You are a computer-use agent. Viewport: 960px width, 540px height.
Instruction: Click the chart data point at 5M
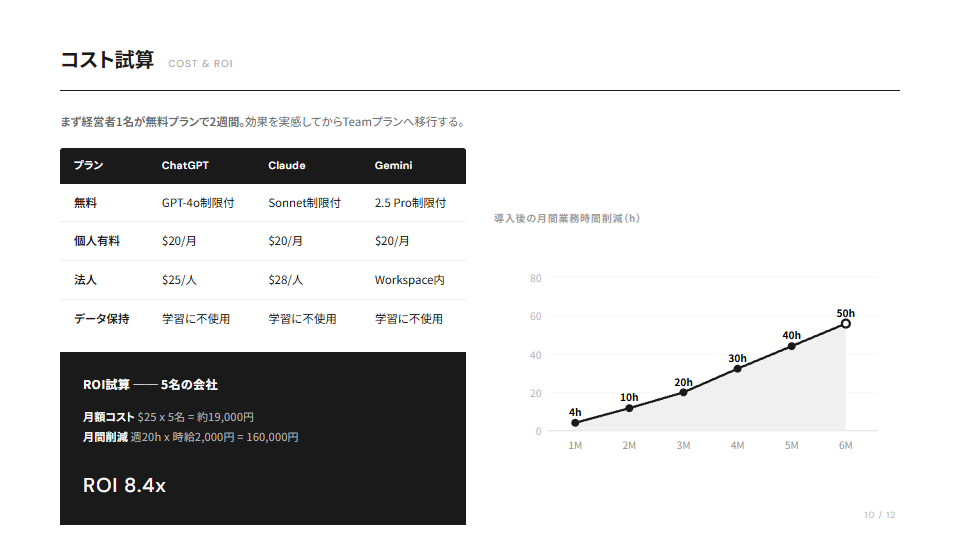[x=792, y=347]
